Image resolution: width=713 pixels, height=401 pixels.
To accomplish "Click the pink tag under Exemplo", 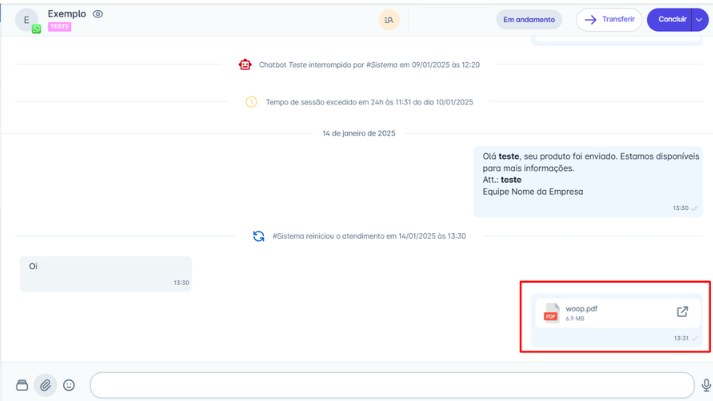I will coord(59,27).
